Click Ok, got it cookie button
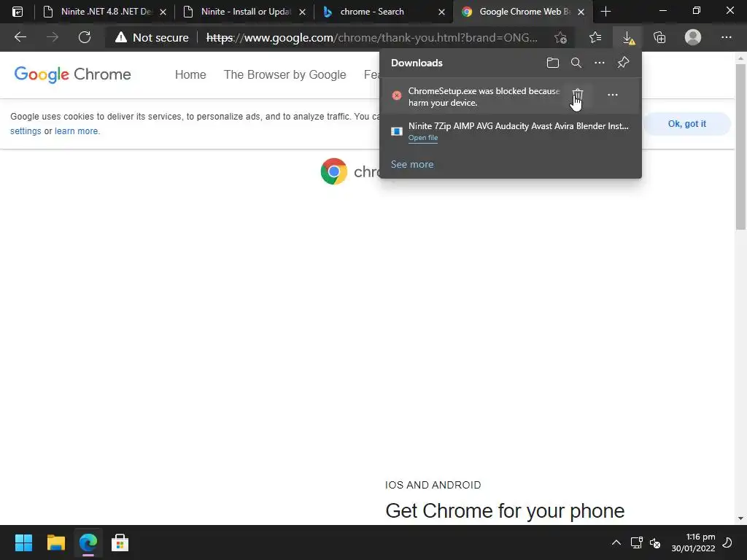The height and width of the screenshot is (560, 747). click(x=686, y=124)
